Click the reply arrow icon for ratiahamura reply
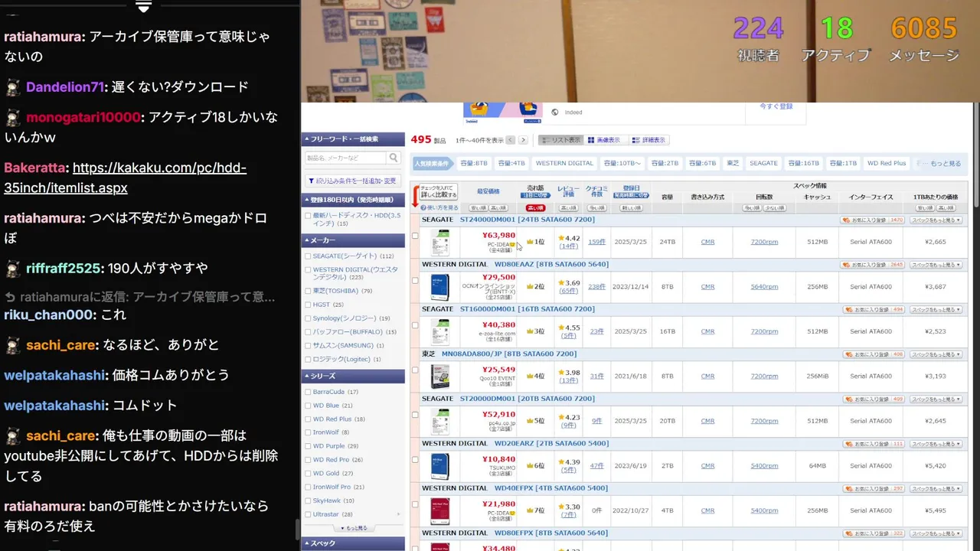Screen dimensions: 980x551 click(x=10, y=297)
